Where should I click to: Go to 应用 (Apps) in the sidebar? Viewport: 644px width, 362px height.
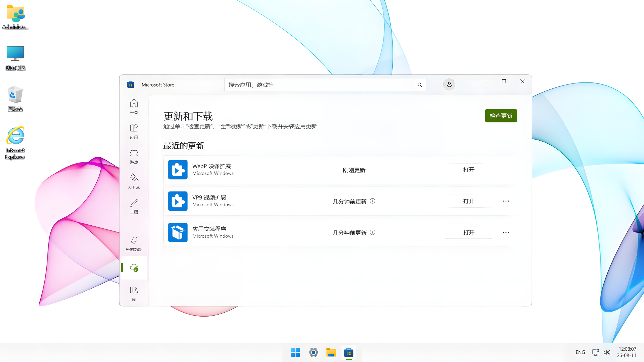point(134,132)
